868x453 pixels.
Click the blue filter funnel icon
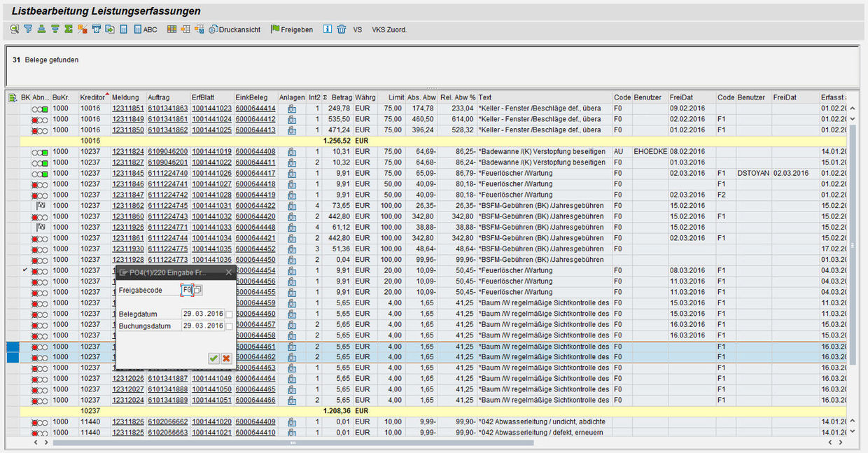tap(28, 29)
